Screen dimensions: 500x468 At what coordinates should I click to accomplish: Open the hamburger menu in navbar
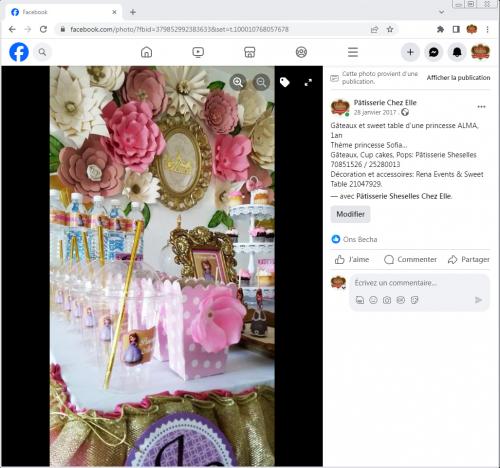(353, 52)
